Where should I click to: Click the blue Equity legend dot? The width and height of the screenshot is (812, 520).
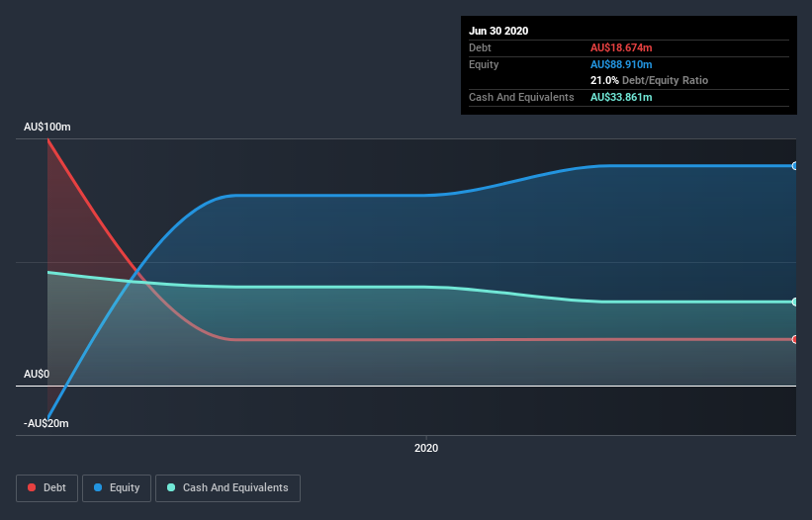98,487
